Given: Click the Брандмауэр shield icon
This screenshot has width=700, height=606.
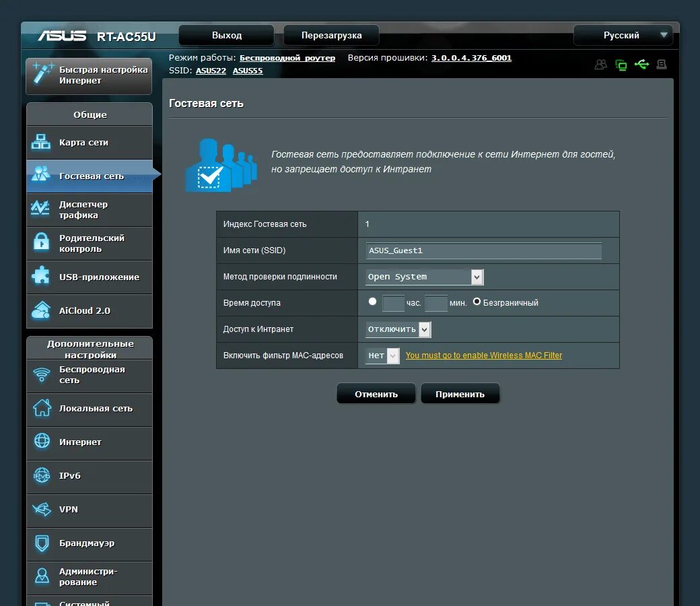Looking at the screenshot, I should coord(42,543).
